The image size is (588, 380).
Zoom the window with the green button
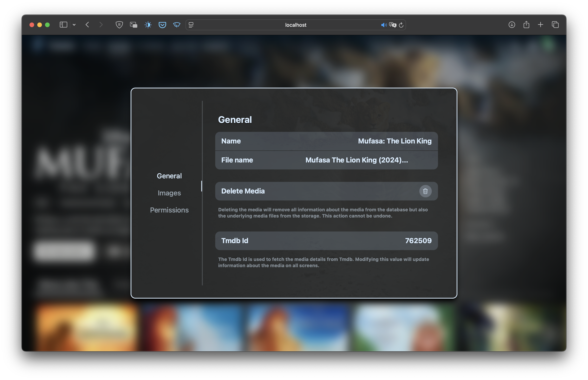tap(47, 25)
